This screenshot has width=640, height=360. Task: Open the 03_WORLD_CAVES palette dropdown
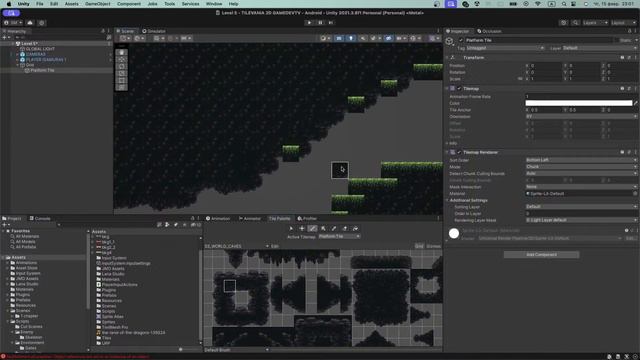click(x=236, y=246)
